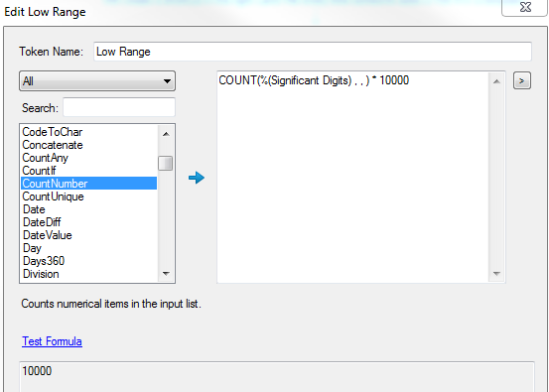Click the expand '>' button beside formula box
The image size is (549, 392).
tap(521, 80)
